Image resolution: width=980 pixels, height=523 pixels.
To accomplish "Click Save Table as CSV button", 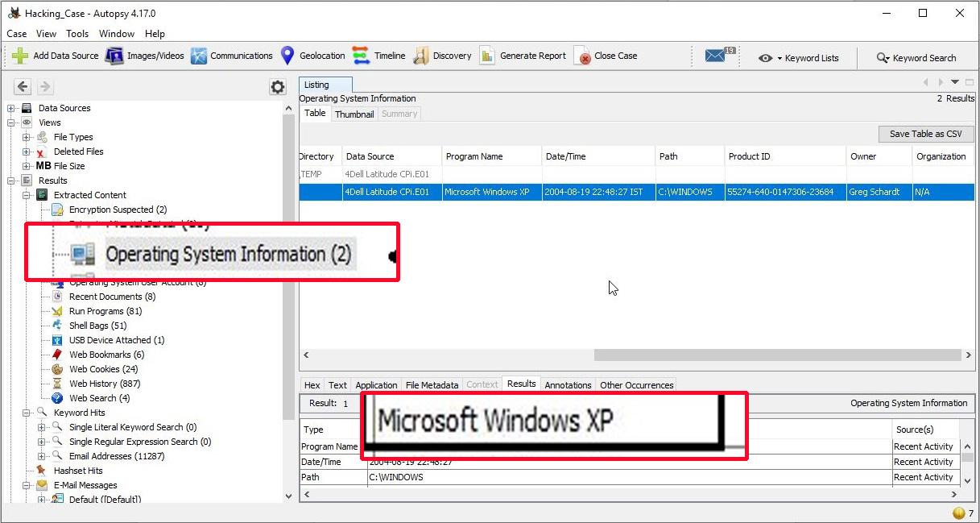I will click(926, 134).
